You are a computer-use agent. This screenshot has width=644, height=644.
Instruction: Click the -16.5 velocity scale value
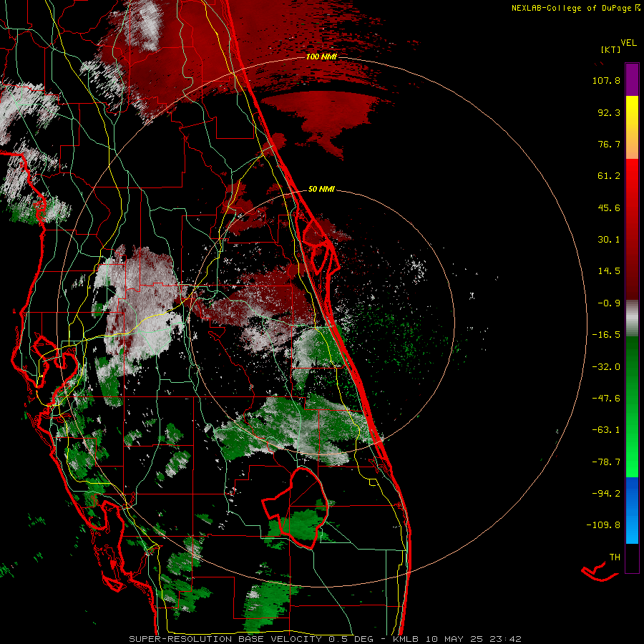tap(606, 335)
